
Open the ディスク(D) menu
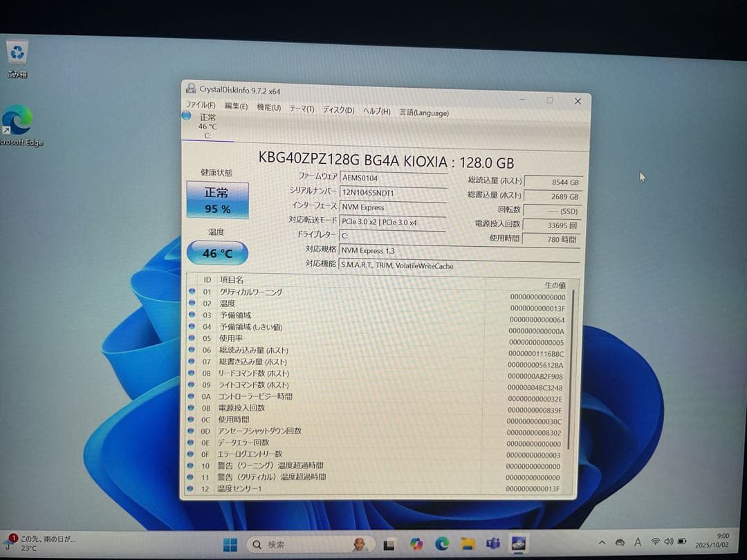click(339, 110)
